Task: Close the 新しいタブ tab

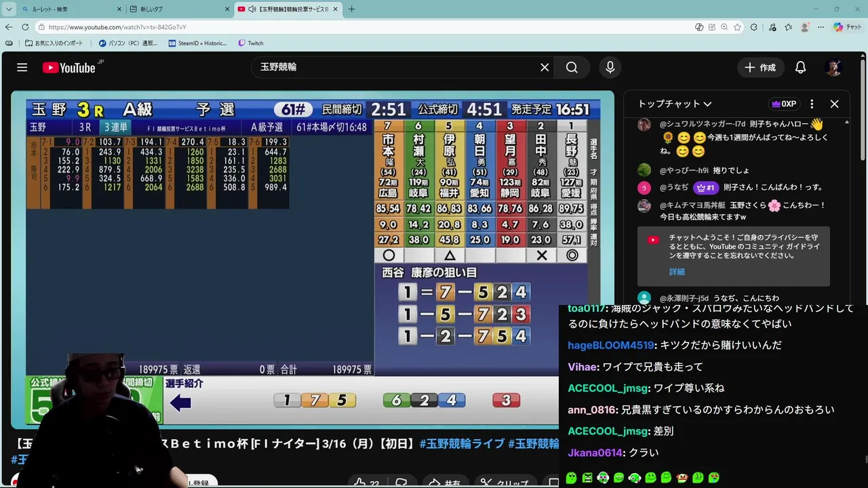Action: pyautogui.click(x=227, y=9)
